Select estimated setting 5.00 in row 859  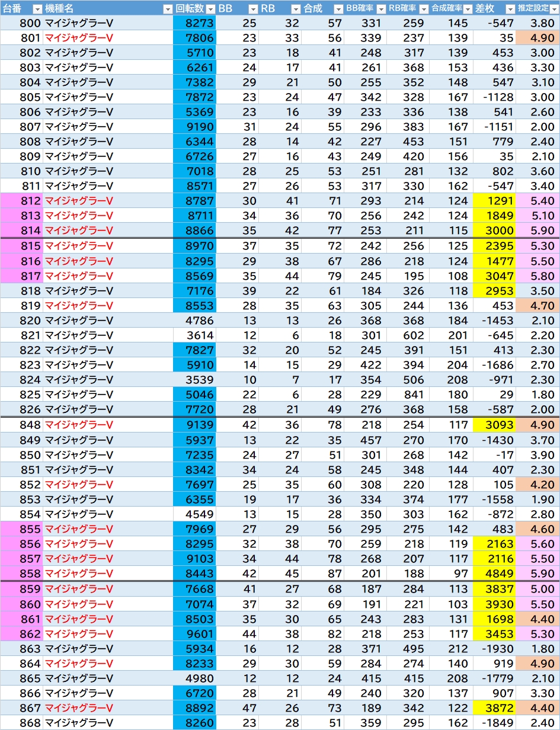[x=537, y=589]
